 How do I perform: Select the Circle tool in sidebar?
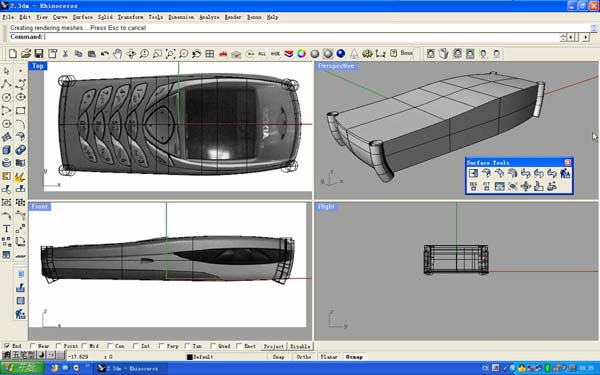pyautogui.click(x=7, y=97)
